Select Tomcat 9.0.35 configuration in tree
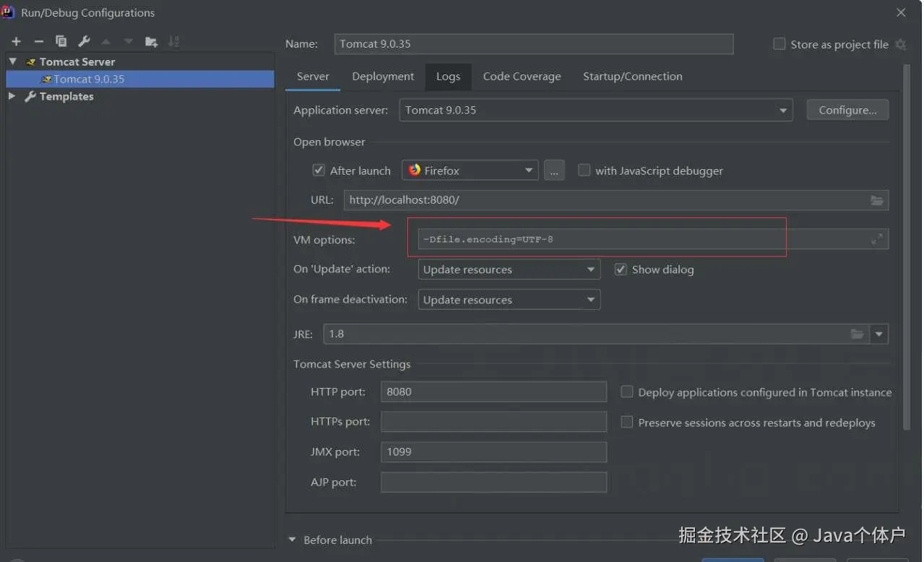 [140, 79]
